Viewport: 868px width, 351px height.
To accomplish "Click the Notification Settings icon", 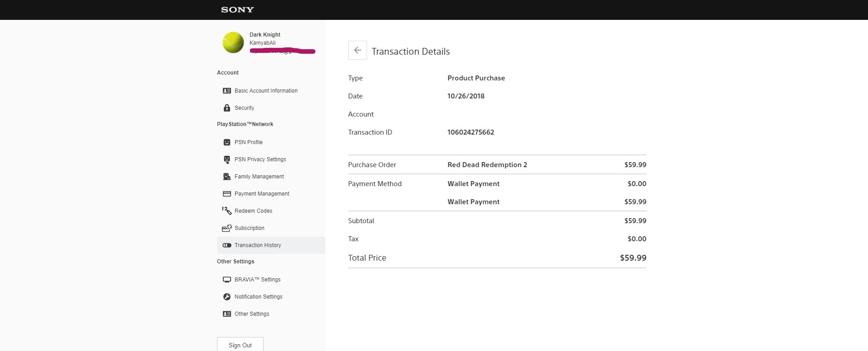I will (x=227, y=297).
